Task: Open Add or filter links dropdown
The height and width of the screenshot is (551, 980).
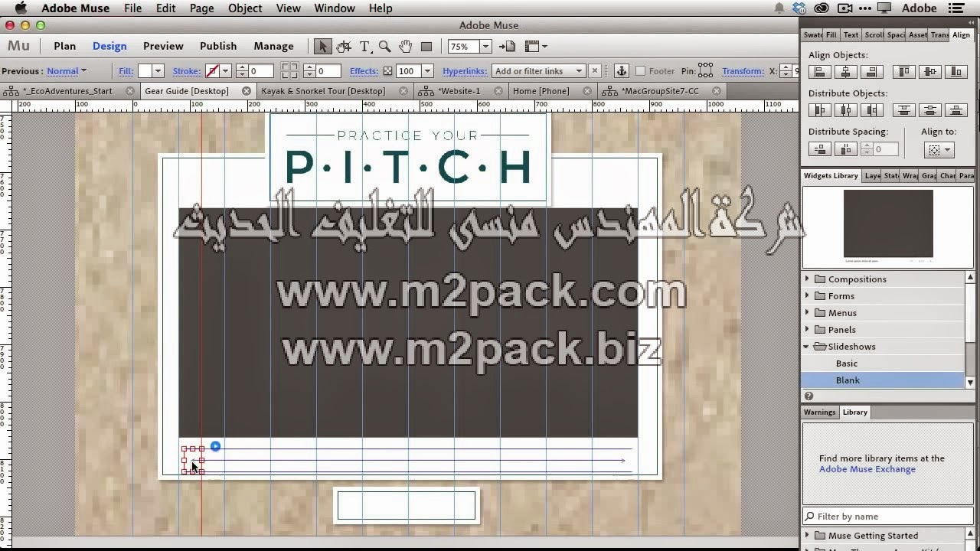Action: 538,71
